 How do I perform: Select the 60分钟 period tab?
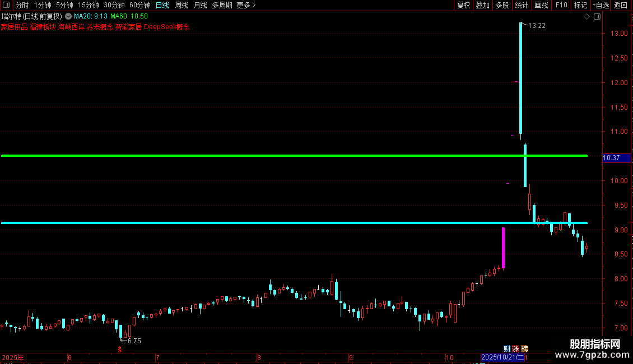coord(140,5)
